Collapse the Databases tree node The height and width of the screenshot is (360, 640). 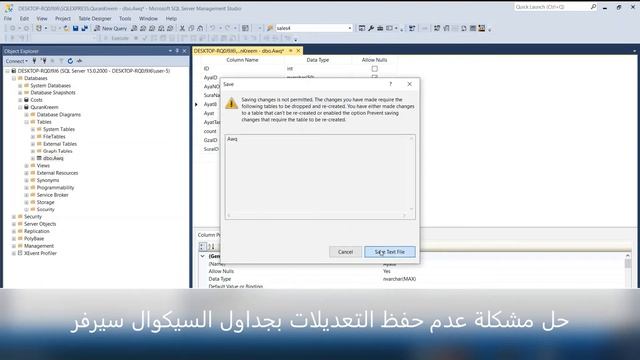pos(14,78)
